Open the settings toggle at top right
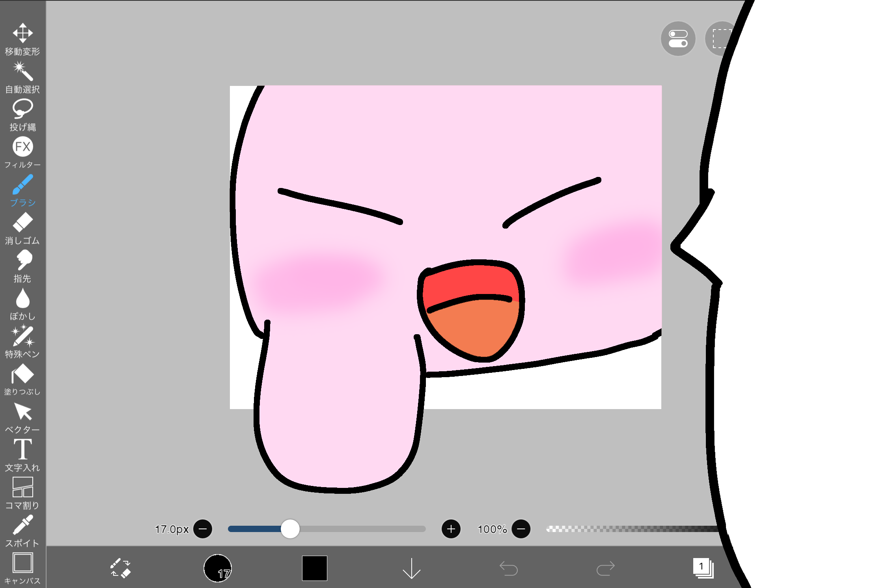877x588 pixels. pos(678,39)
